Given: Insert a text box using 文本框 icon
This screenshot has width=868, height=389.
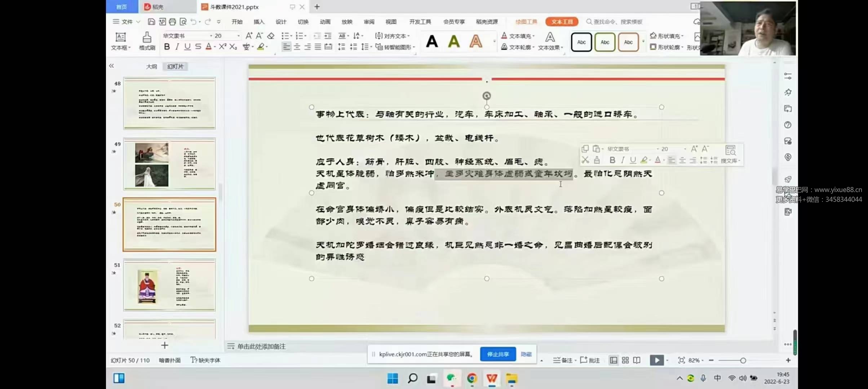Looking at the screenshot, I should (x=120, y=41).
